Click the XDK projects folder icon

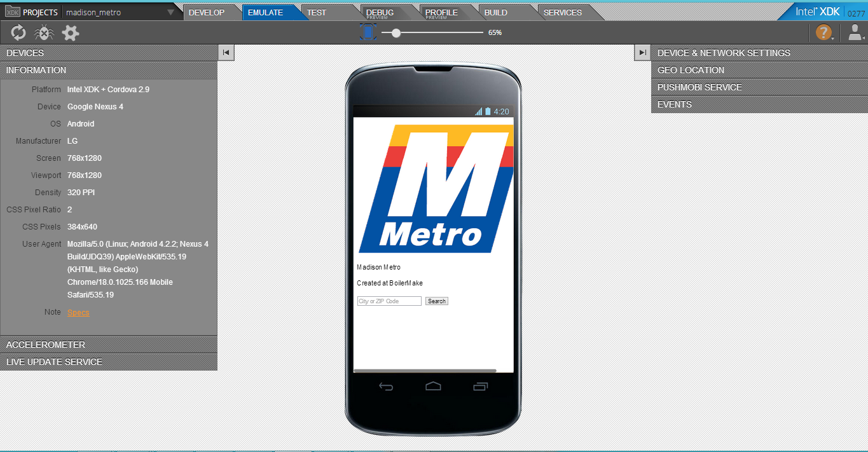point(12,12)
